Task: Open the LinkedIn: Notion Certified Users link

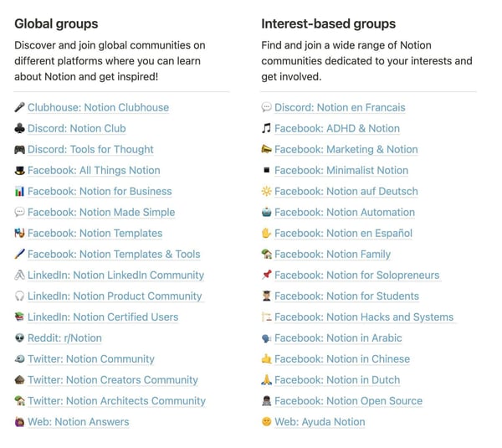Action: (x=103, y=317)
